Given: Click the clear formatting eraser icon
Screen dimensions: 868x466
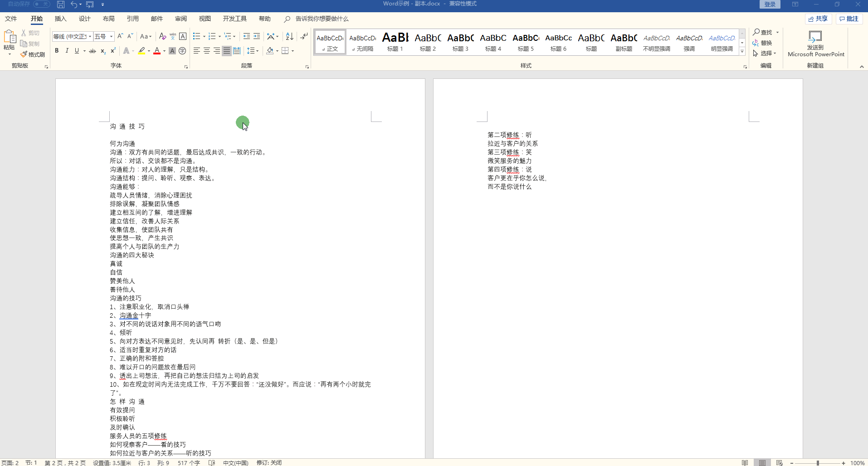Looking at the screenshot, I should click(x=162, y=36).
